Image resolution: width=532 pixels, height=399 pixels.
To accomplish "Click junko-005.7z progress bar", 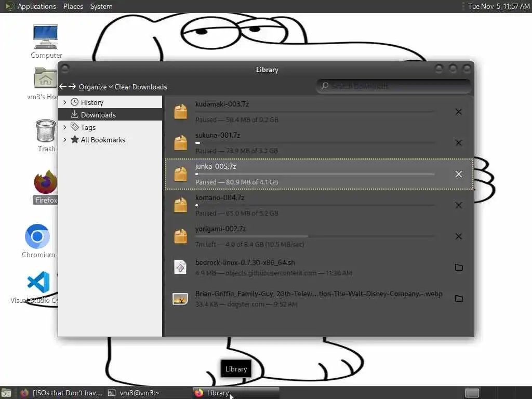I will point(315,174).
